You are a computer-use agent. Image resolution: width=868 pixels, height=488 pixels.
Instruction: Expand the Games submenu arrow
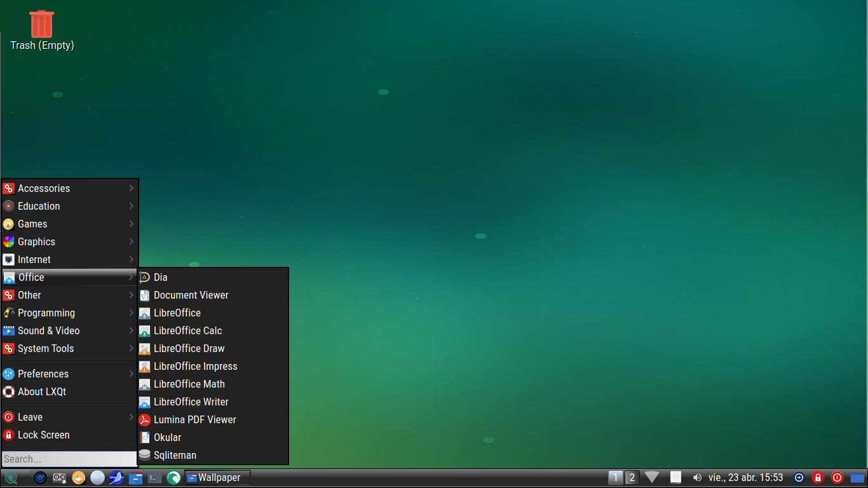[132, 224]
